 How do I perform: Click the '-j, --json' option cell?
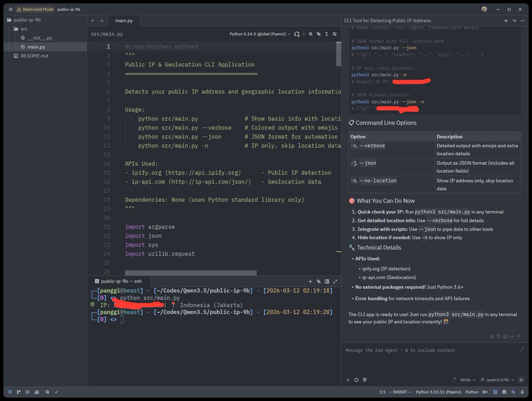[x=391, y=167]
